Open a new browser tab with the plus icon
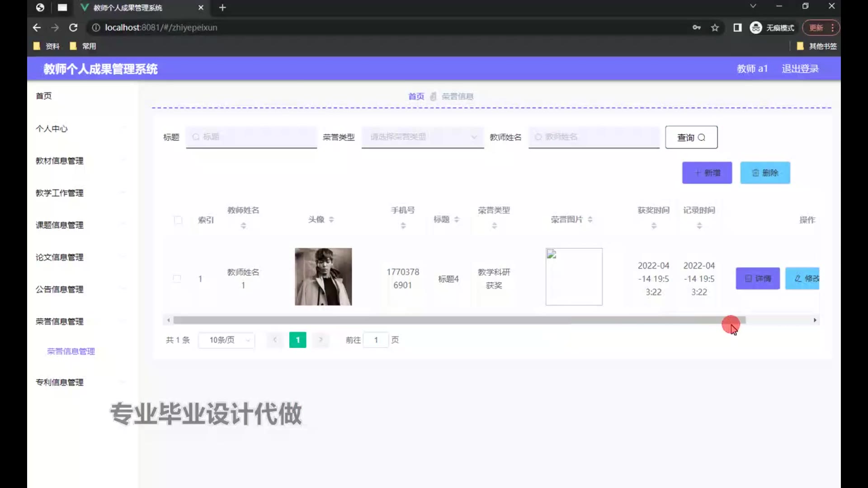The width and height of the screenshot is (868, 488). coord(222,8)
